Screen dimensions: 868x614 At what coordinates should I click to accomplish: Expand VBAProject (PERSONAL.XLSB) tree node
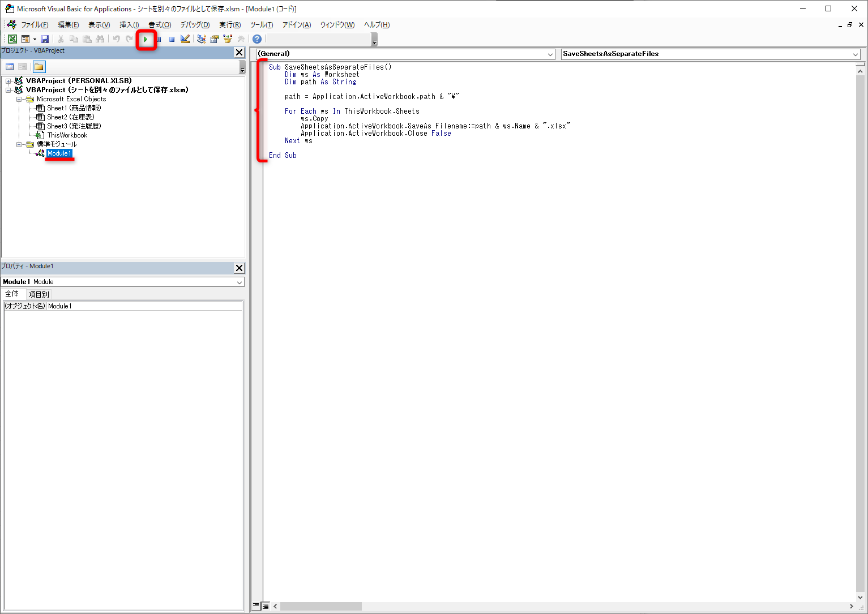tap(8, 81)
